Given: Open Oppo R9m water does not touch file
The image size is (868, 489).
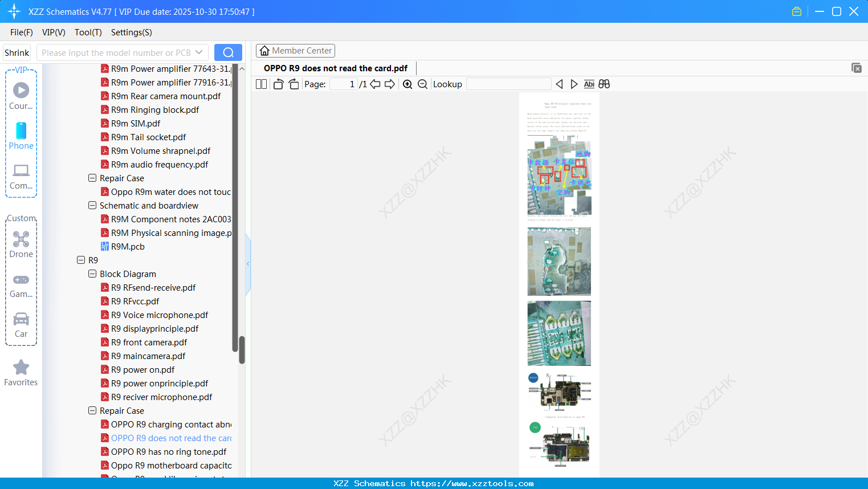Looking at the screenshot, I should click(x=166, y=192).
